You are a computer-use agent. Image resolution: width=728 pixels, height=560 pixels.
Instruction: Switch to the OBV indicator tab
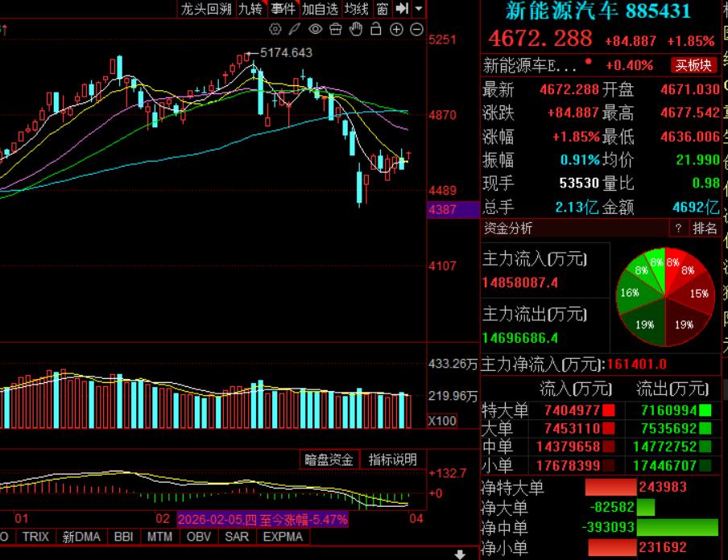coord(198,537)
